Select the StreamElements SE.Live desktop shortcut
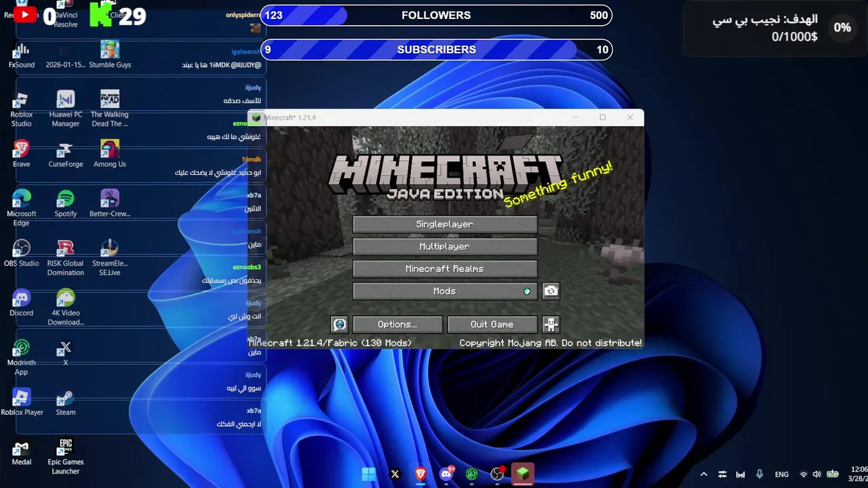The width and height of the screenshot is (868, 488). pos(110,258)
